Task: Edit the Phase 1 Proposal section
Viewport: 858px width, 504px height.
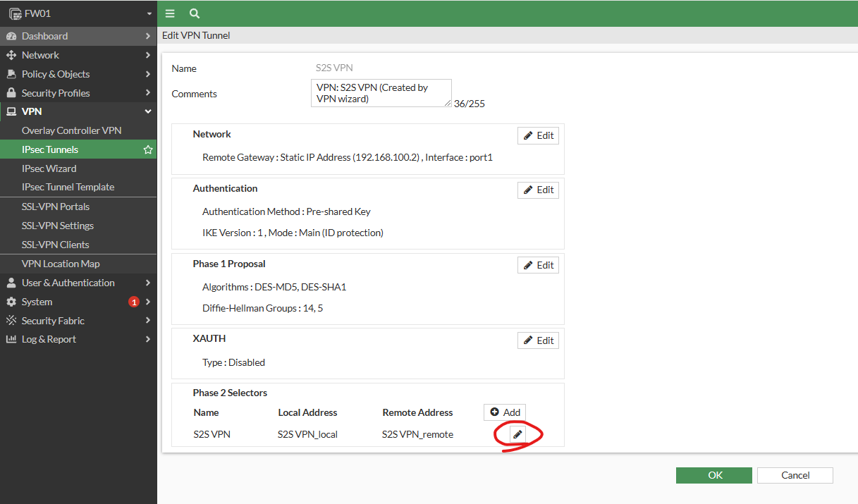Action: point(538,265)
